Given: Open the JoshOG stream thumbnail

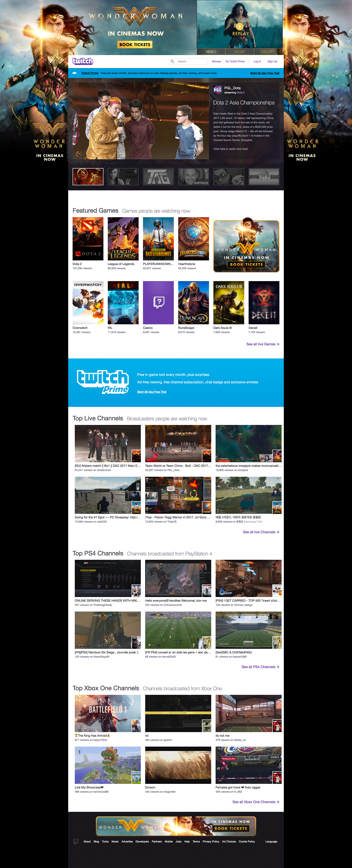Looking at the screenshot, I should 108,495.
